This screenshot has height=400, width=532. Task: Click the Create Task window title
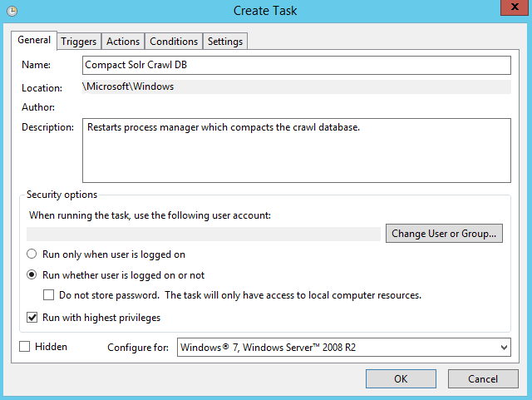(x=265, y=11)
